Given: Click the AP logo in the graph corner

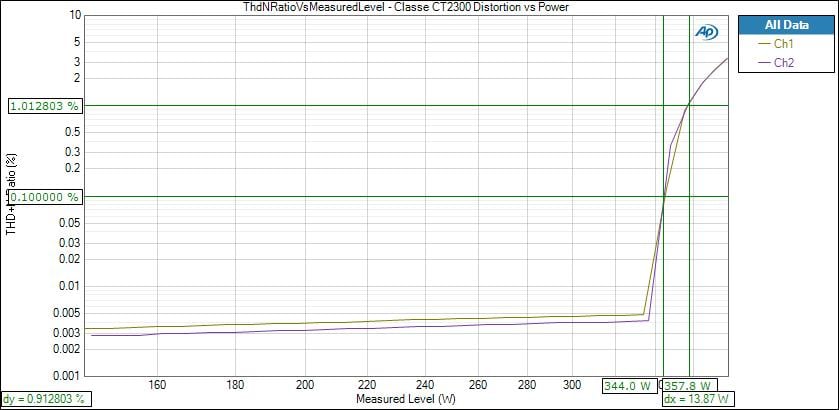Looking at the screenshot, I should click(x=706, y=32).
